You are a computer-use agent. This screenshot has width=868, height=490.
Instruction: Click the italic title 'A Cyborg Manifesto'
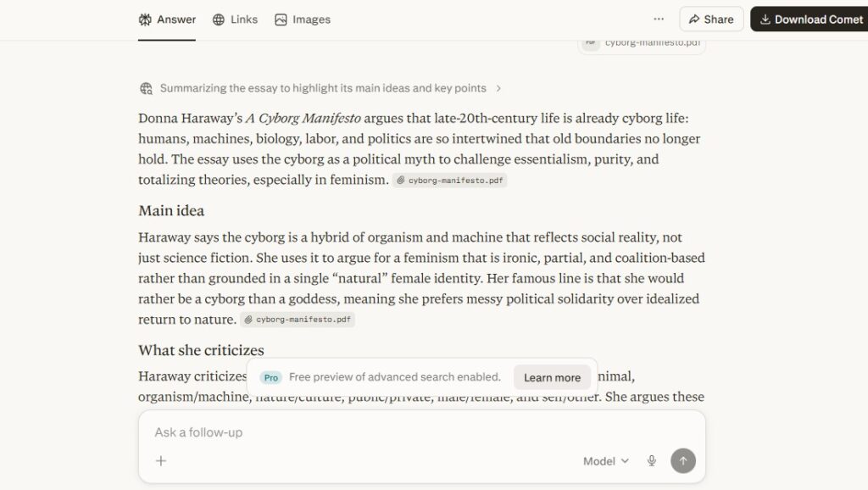click(303, 118)
